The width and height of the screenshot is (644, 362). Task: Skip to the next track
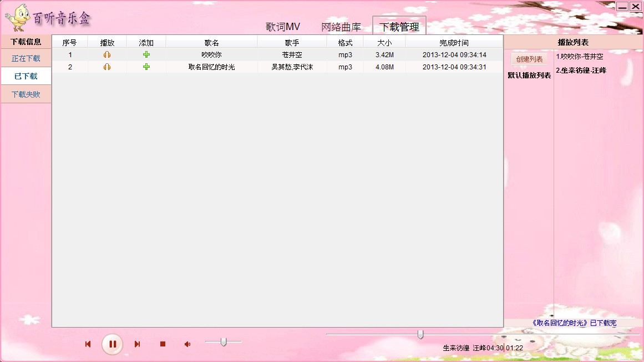(x=137, y=344)
